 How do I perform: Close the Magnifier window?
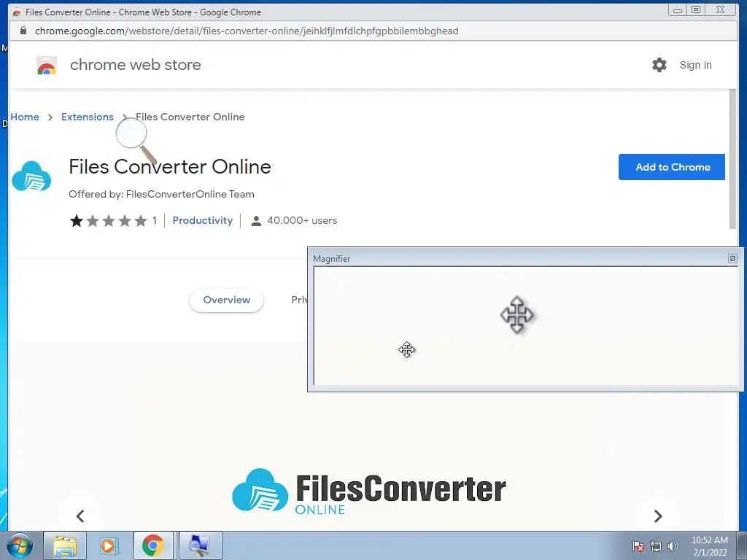click(732, 259)
